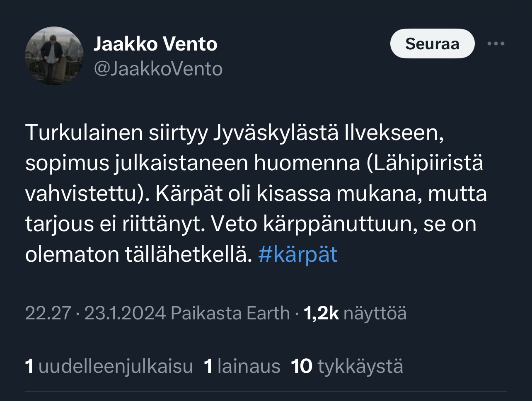This screenshot has height=401, width=532.
Task: View the 1,2k näyttöä view count
Action: point(355,313)
